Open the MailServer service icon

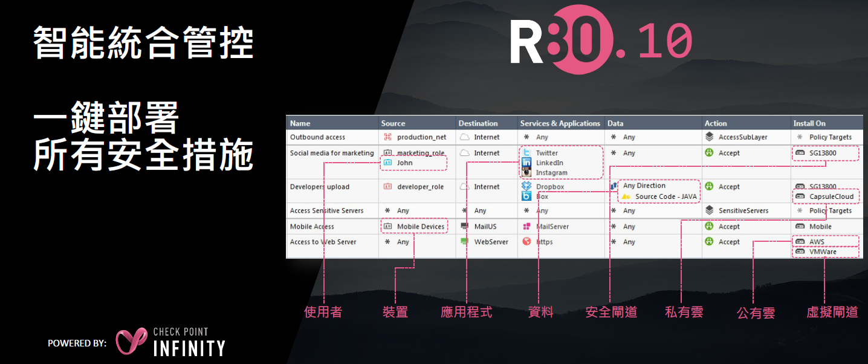(526, 227)
